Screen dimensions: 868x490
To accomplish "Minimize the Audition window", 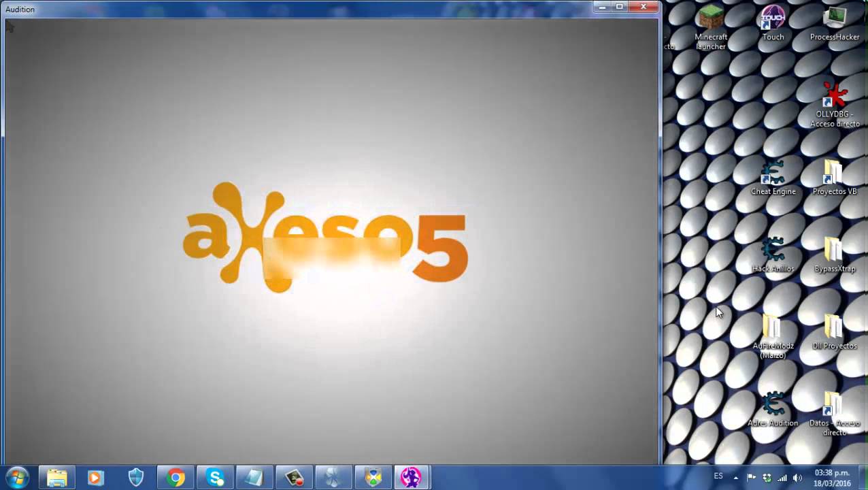I will pos(602,7).
